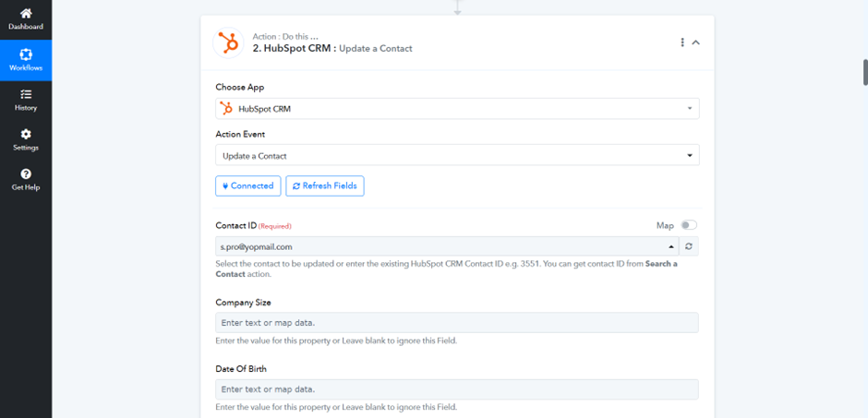Click the Company Size text field
This screenshot has width=868, height=418.
point(457,322)
